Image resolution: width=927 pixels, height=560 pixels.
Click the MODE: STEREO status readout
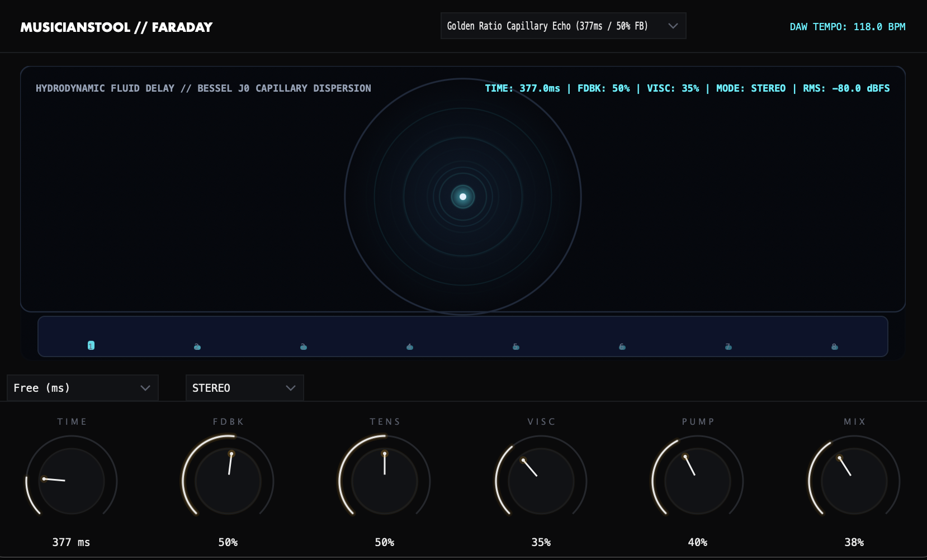pos(751,88)
